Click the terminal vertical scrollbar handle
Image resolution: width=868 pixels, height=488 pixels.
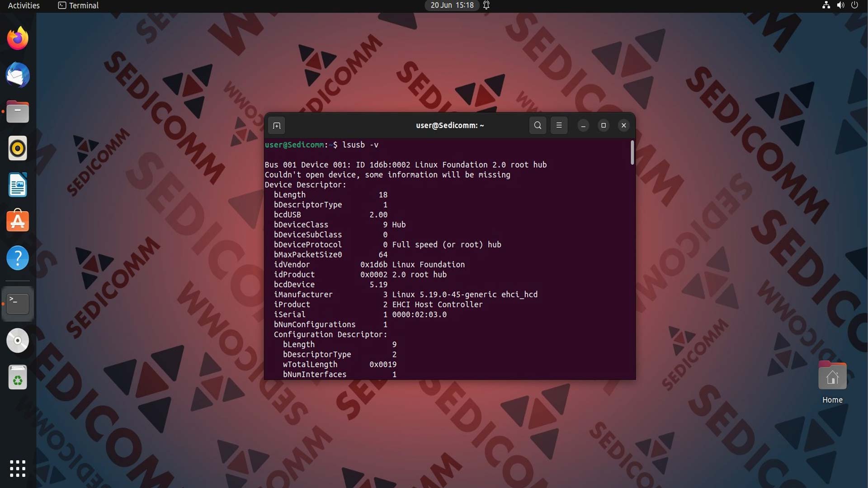(x=632, y=152)
